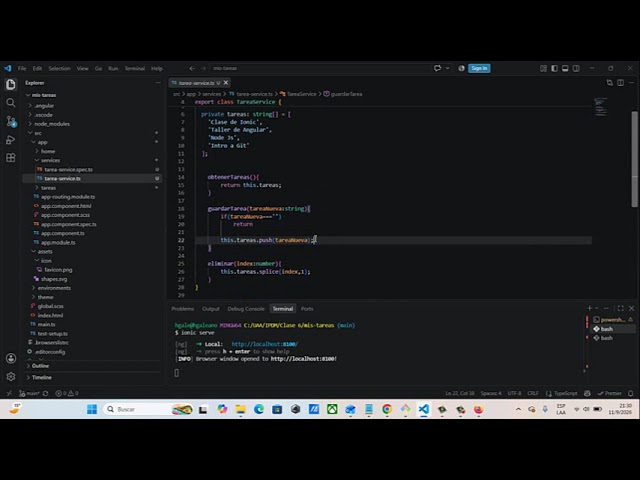This screenshot has height=480, width=640.
Task: Click the Visual Studio Code taskbar icon
Action: point(424,409)
